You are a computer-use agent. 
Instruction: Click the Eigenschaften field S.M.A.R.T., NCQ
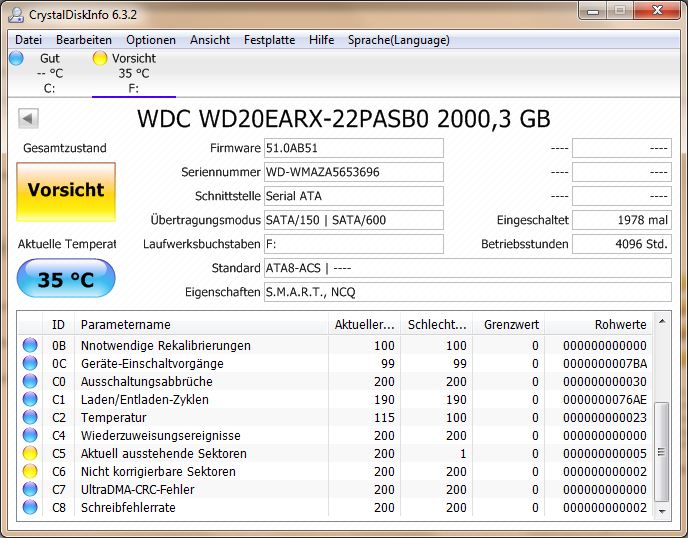pos(468,292)
